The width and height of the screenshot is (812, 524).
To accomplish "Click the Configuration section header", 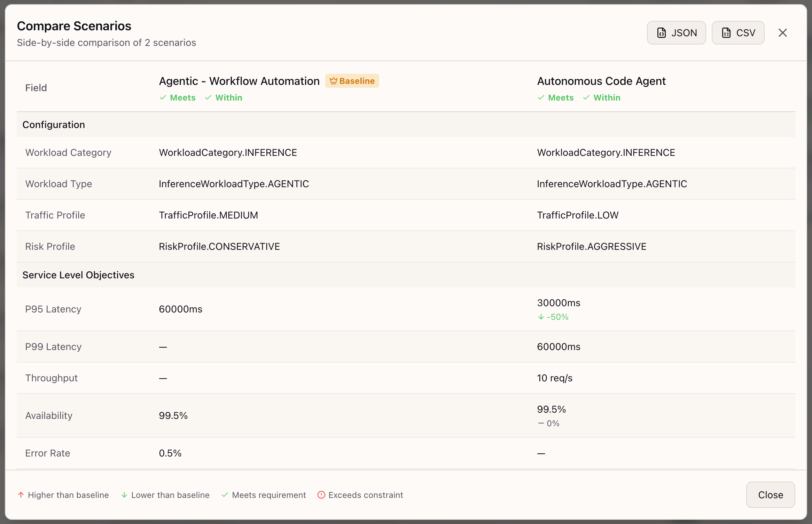I will pyautogui.click(x=54, y=125).
